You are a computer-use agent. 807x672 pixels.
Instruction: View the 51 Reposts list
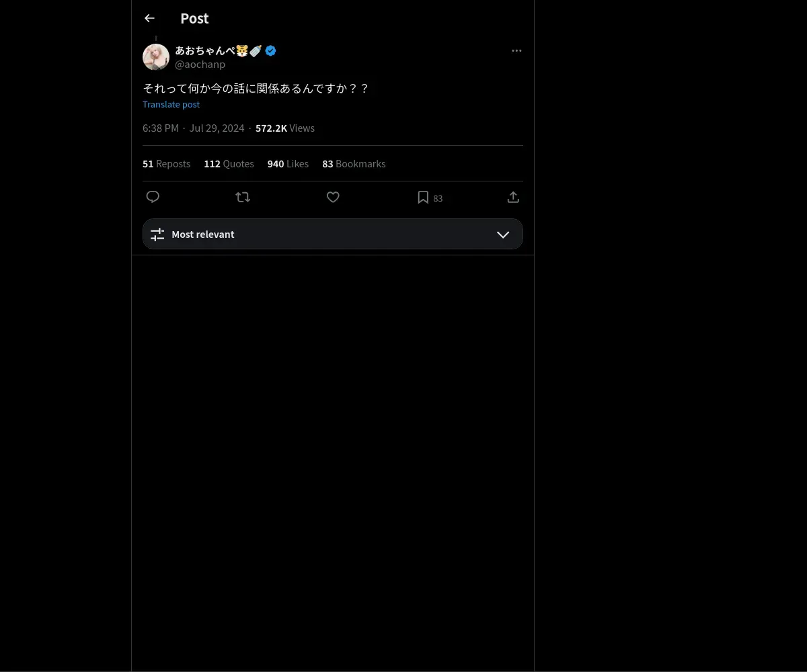(166, 164)
